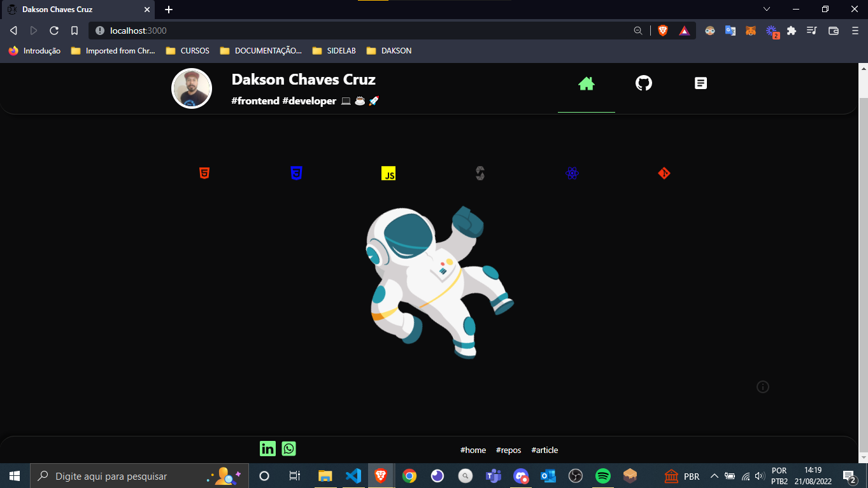
Task: Open the browser's hamburger menu
Action: (855, 30)
